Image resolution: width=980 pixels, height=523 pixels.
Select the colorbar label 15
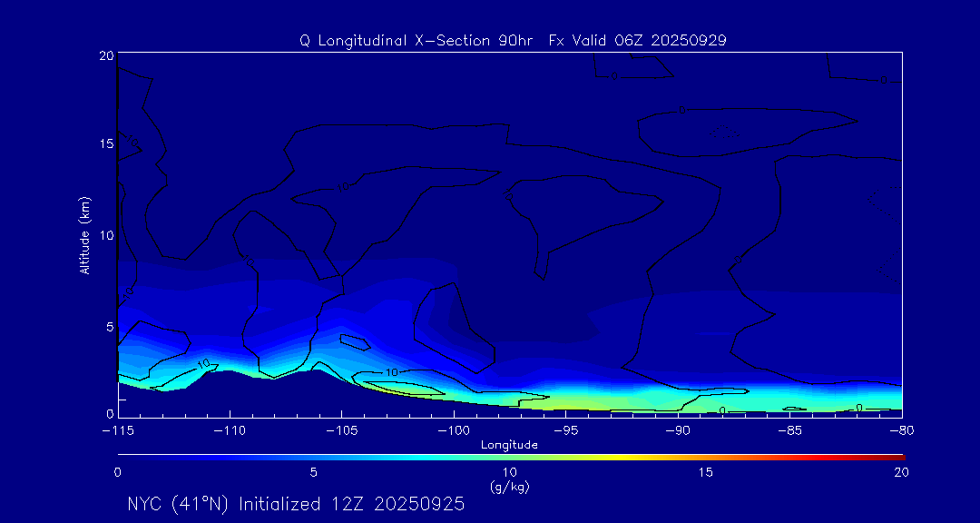tap(706, 472)
